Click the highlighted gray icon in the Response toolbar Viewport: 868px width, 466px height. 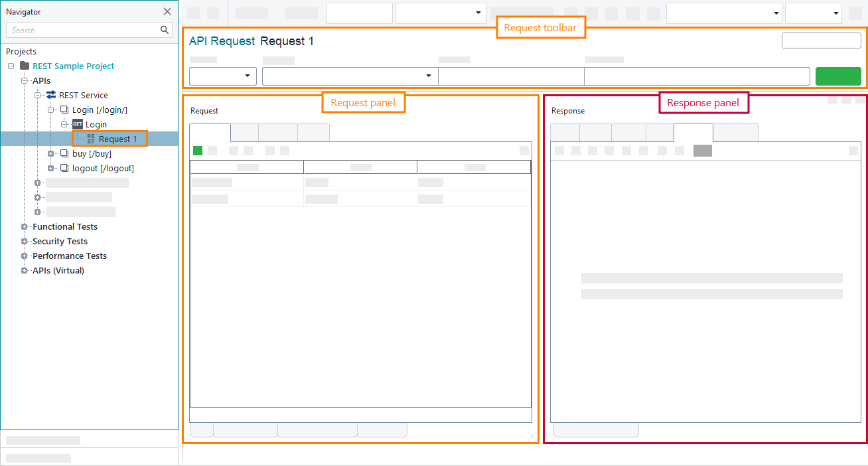tap(703, 151)
